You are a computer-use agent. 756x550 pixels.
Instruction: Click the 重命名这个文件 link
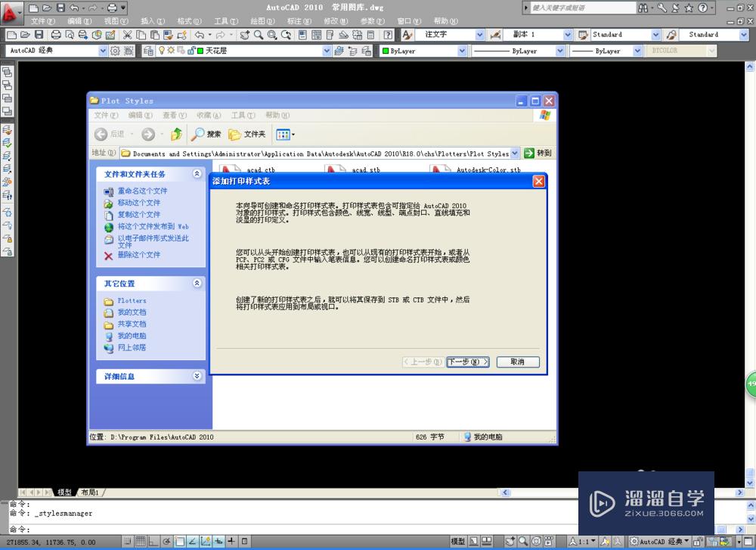[142, 191]
